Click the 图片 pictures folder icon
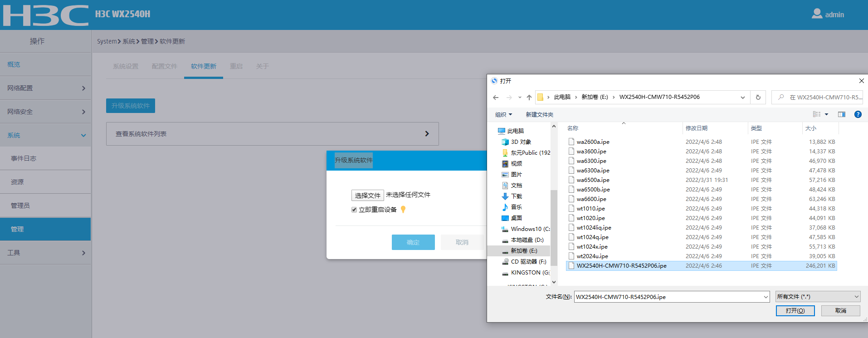The height and width of the screenshot is (338, 868). 505,175
